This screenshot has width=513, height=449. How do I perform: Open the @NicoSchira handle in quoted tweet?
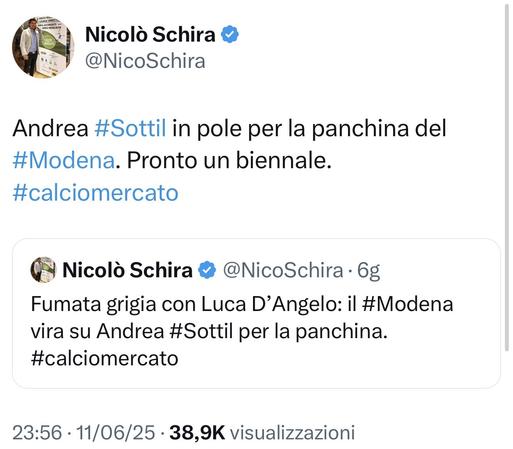tap(283, 270)
